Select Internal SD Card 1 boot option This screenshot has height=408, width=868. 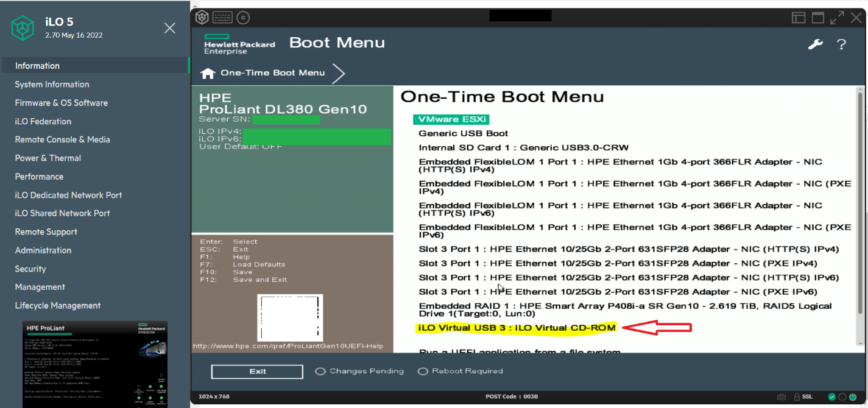point(524,147)
